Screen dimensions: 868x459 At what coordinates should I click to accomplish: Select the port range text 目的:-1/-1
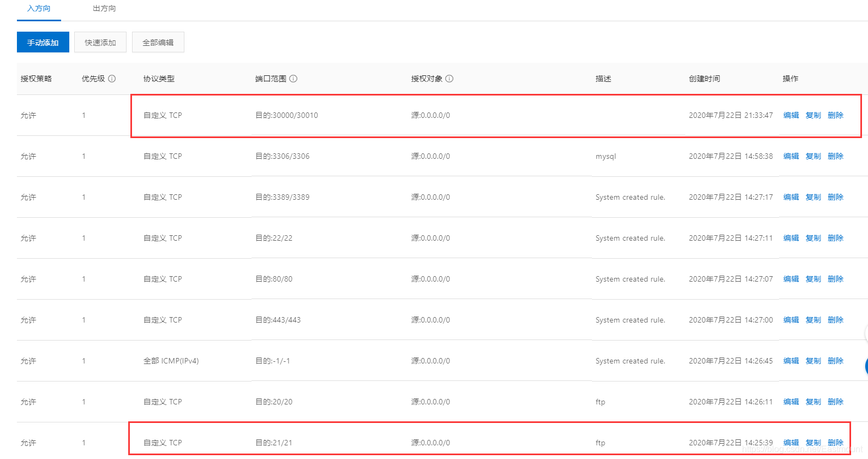coord(273,361)
